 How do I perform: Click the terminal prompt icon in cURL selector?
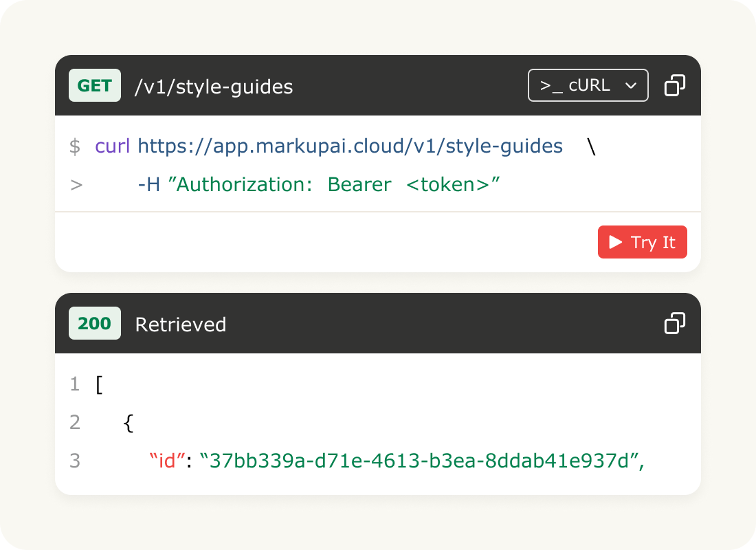pos(551,86)
